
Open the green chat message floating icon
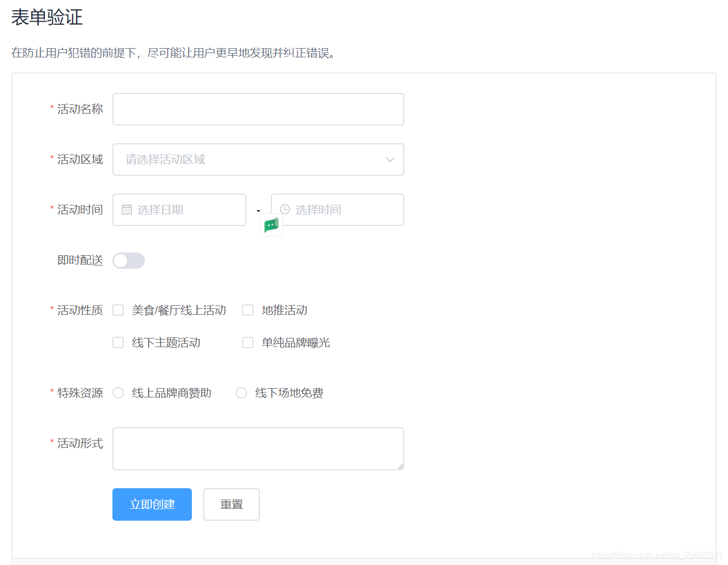pyautogui.click(x=270, y=225)
